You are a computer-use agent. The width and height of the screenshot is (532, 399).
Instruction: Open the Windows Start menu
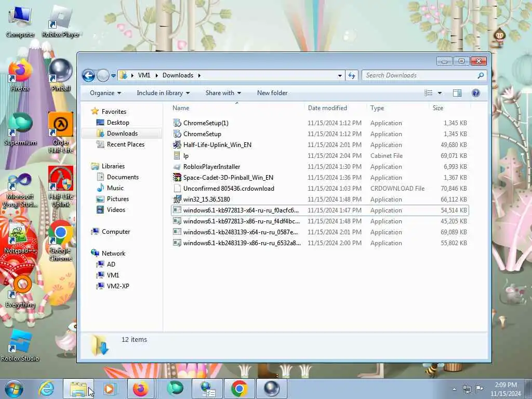pyautogui.click(x=14, y=389)
